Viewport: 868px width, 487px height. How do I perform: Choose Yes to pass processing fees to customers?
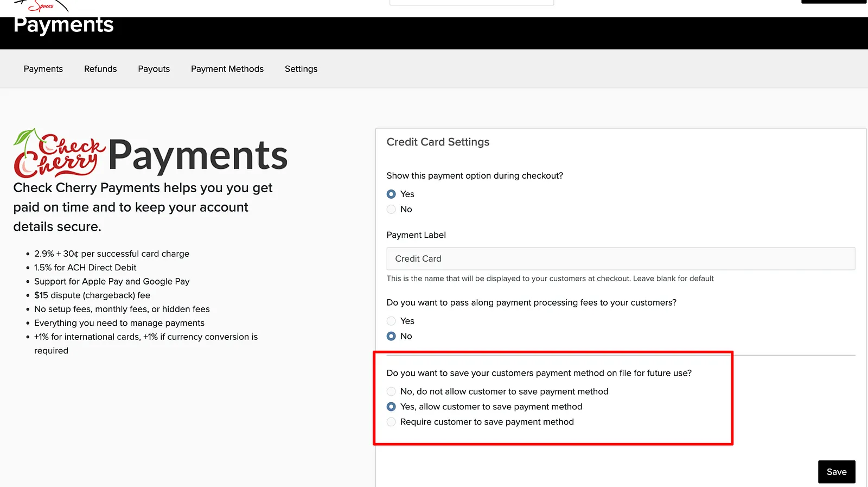tap(391, 321)
